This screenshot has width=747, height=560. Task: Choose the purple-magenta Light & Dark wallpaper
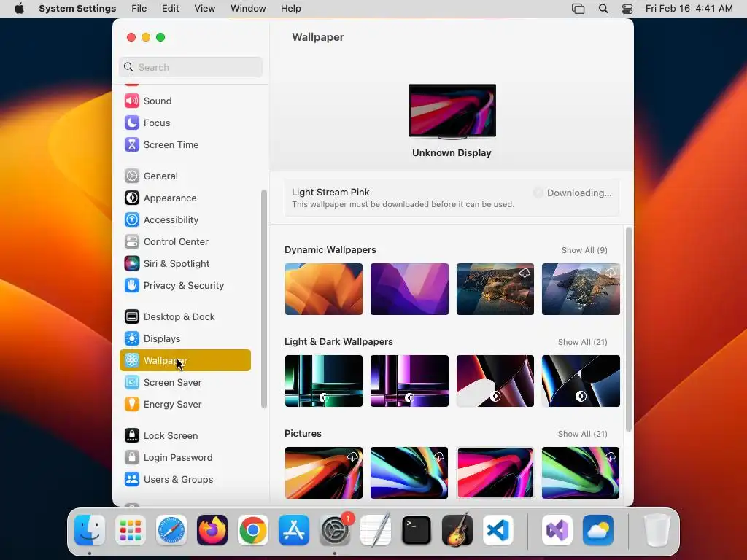pos(410,381)
